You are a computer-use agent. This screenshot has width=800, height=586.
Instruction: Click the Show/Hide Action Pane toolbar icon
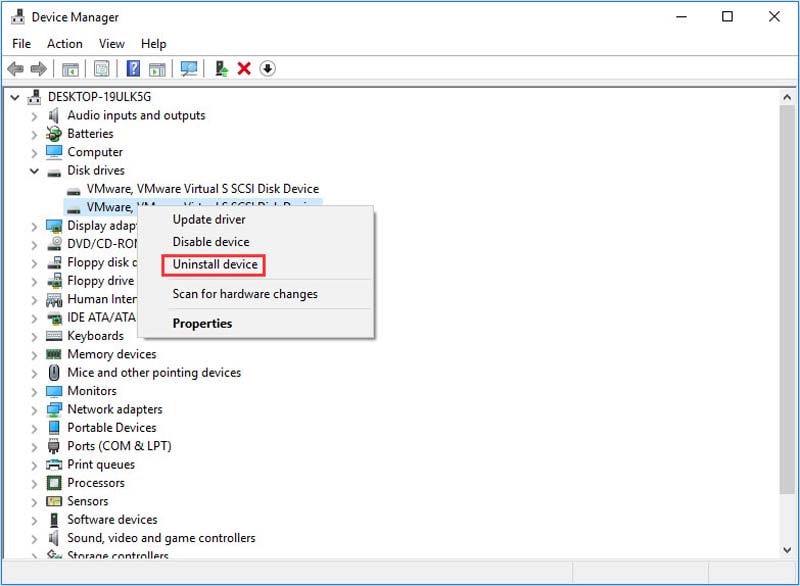click(x=157, y=69)
